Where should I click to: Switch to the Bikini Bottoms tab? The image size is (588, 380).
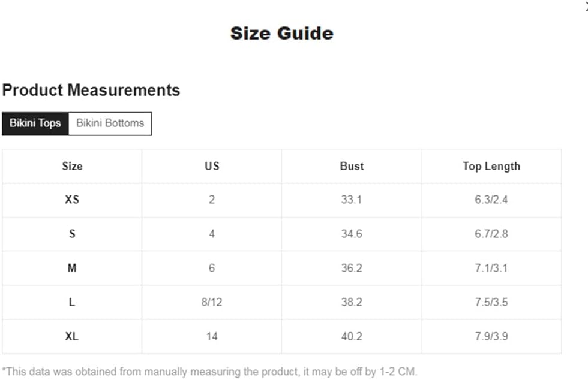tap(110, 123)
